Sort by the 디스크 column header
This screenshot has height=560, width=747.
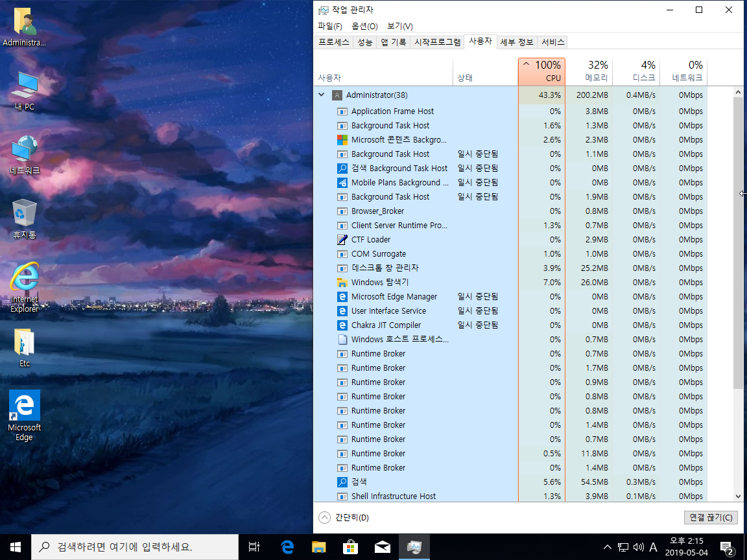[x=636, y=71]
